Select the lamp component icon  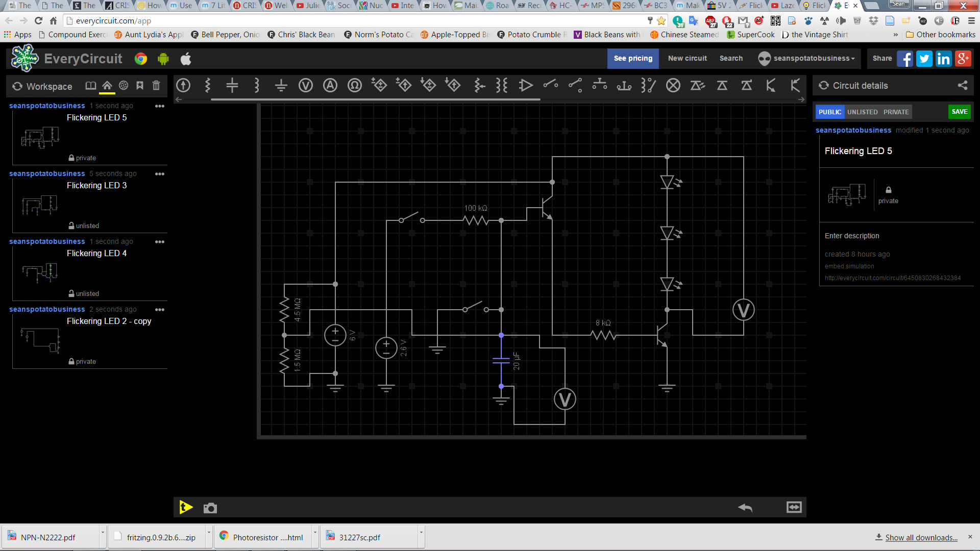(673, 85)
